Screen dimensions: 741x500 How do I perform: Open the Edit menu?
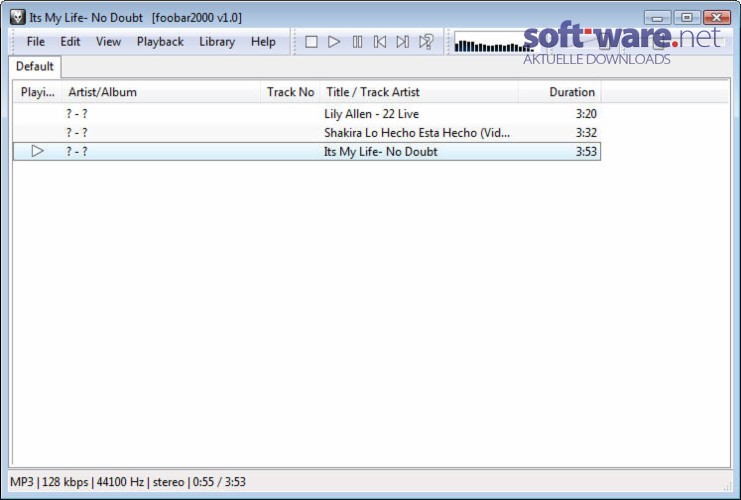click(x=70, y=42)
